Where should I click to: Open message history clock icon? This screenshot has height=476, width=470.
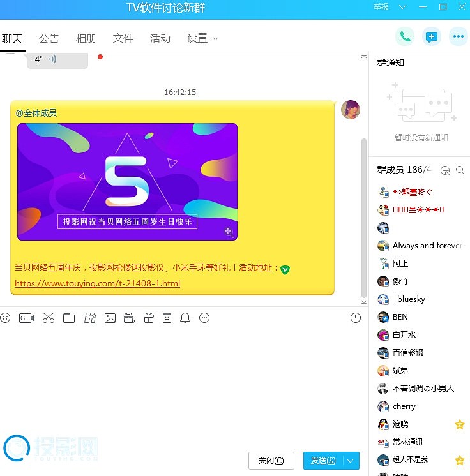(x=356, y=318)
